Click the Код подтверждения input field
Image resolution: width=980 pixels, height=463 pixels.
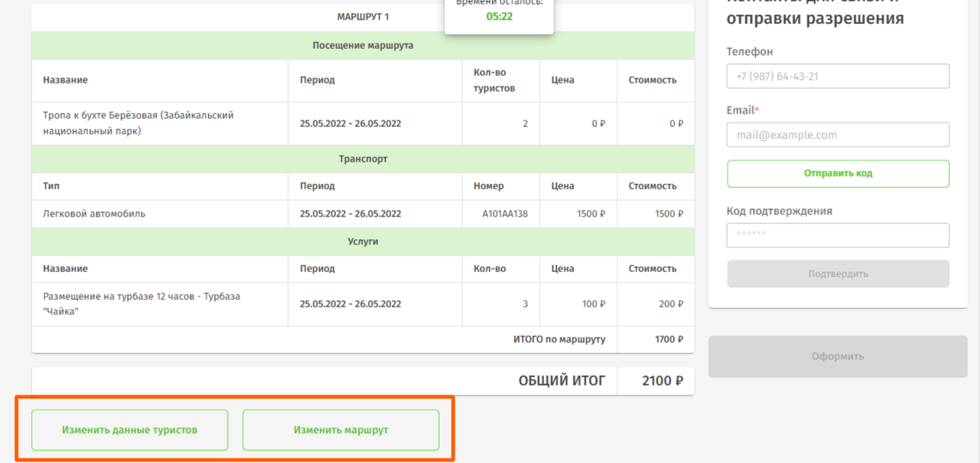coord(837,235)
